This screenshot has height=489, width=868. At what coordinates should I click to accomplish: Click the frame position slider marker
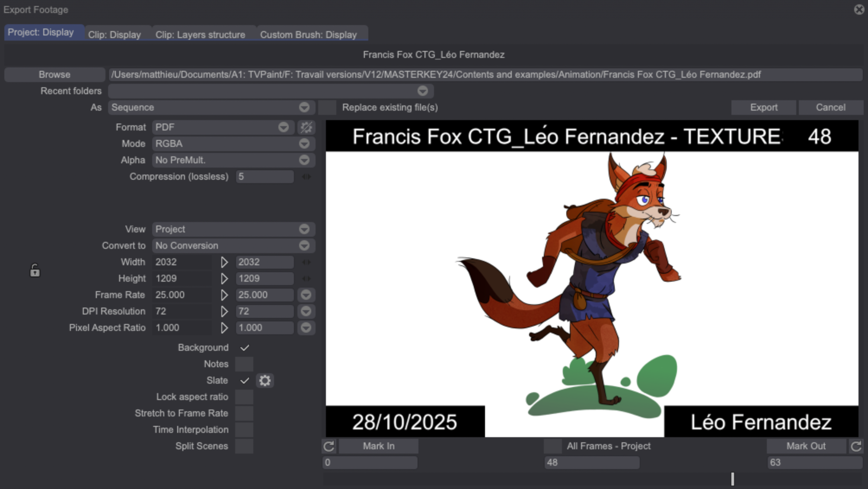click(732, 479)
